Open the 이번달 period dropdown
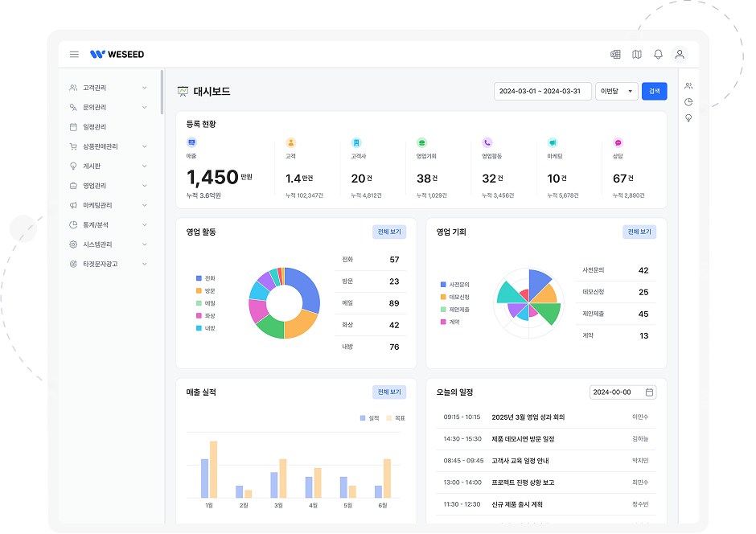 point(617,92)
